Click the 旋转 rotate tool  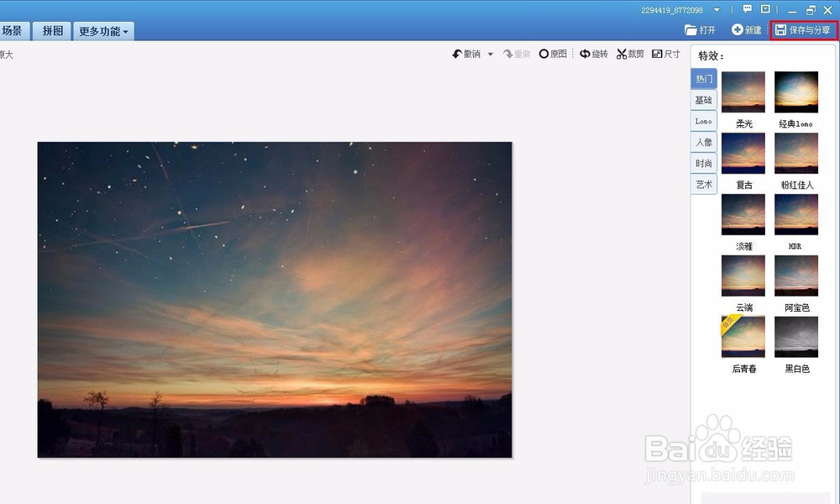[594, 54]
